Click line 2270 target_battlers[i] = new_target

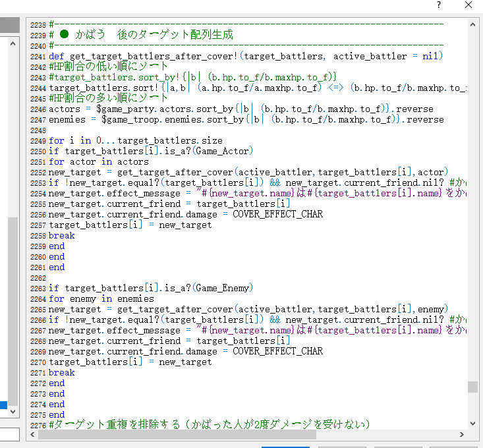coord(130,362)
